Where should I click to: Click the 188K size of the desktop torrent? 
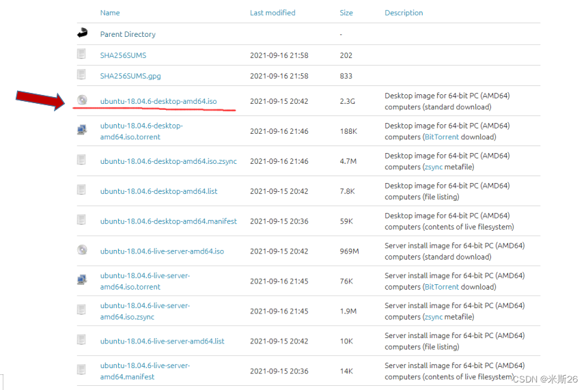pos(348,131)
